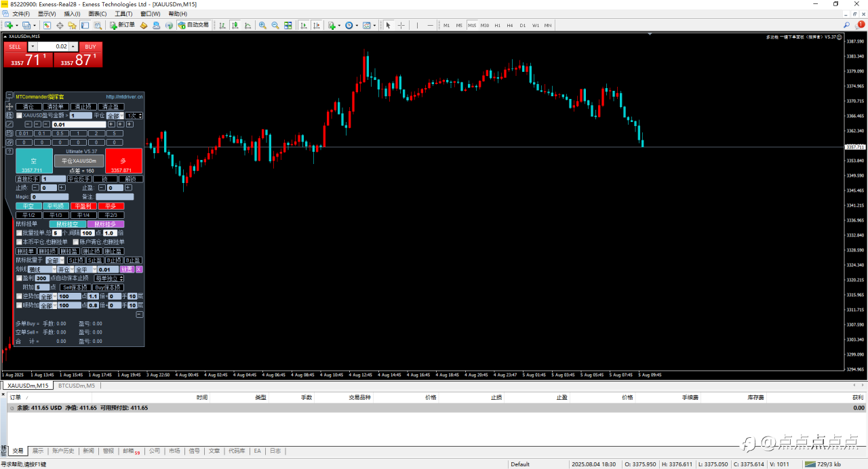
Task: Open lot volume dropdown arrow beside SELL
Action: (33, 47)
